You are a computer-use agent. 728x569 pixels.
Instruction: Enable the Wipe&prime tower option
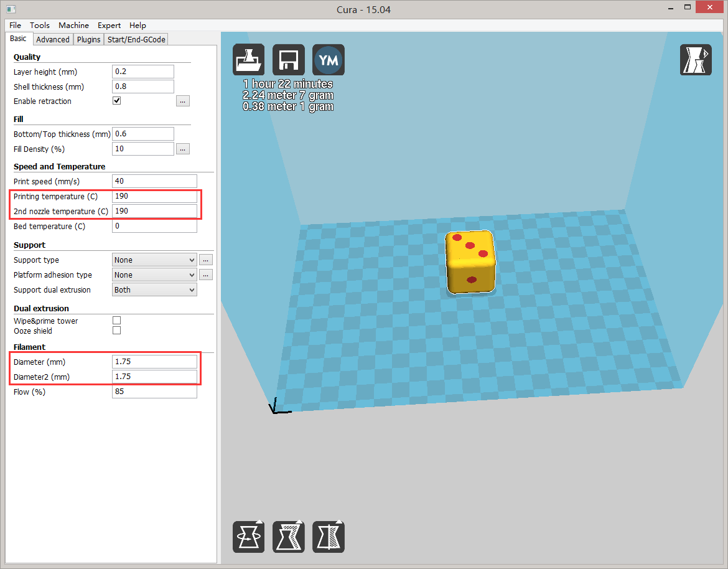pyautogui.click(x=116, y=319)
